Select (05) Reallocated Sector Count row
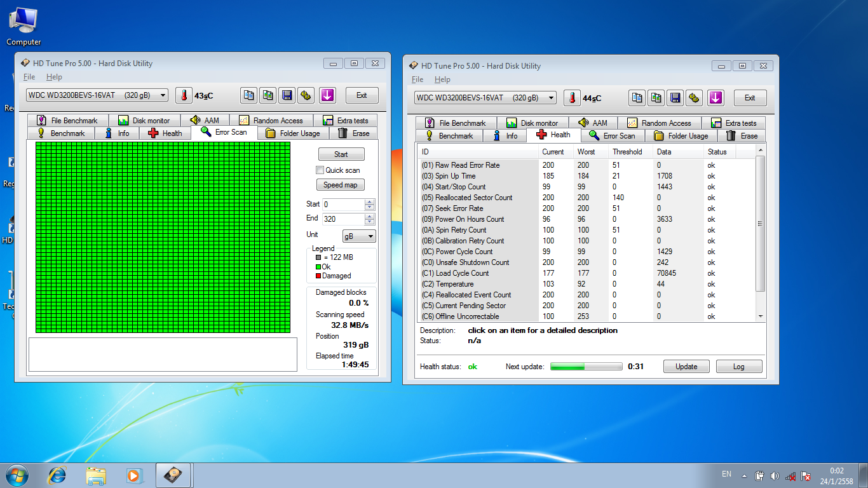 coord(587,198)
